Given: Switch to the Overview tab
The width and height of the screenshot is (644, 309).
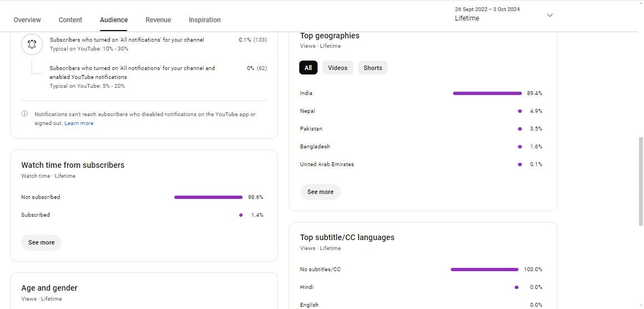Looking at the screenshot, I should coord(27,20).
